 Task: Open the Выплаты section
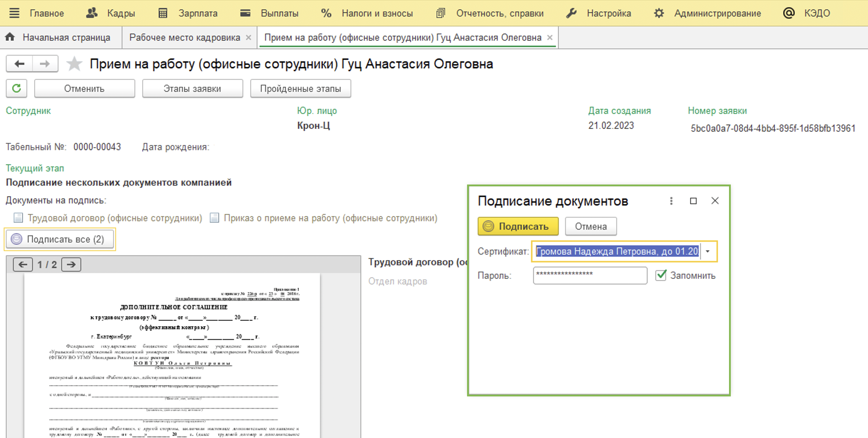279,13
